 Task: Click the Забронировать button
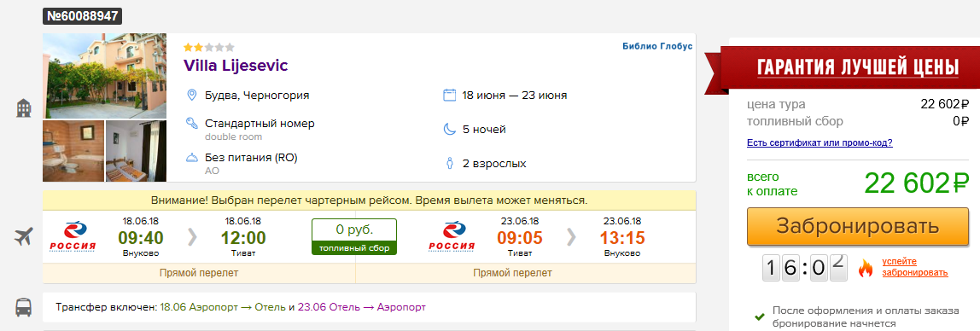coord(857,226)
